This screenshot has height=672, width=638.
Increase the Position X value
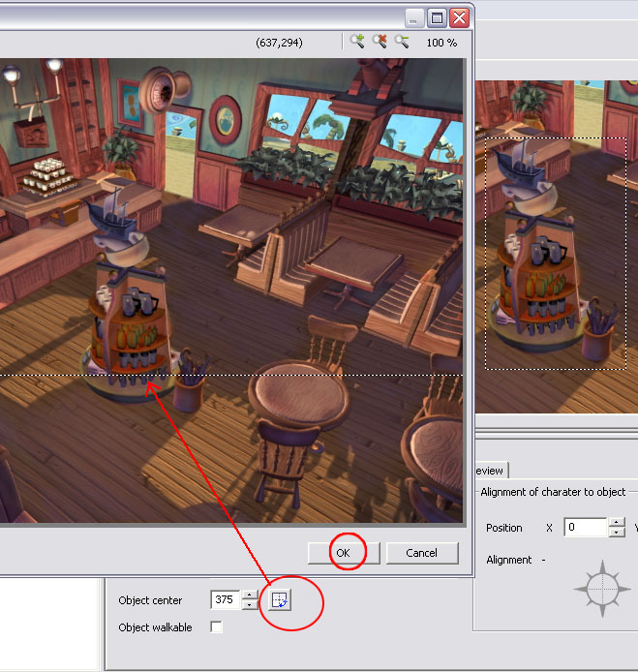tap(617, 523)
